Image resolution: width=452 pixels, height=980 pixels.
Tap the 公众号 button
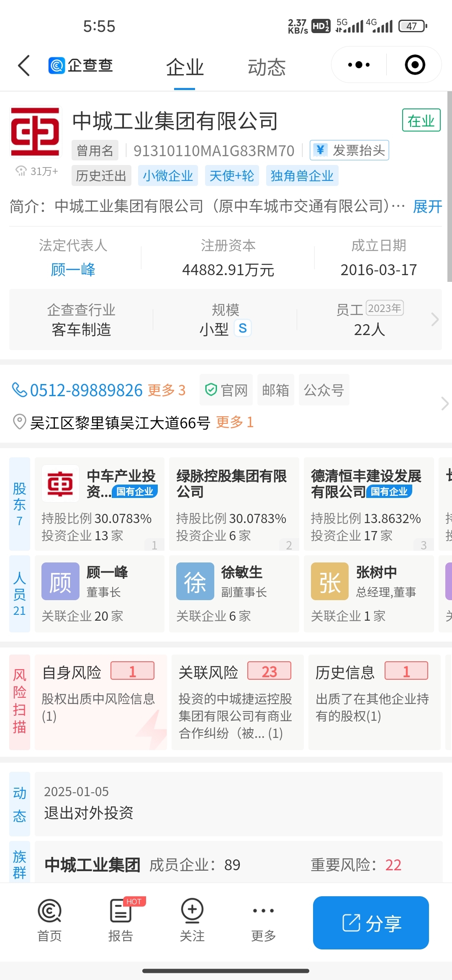pyautogui.click(x=324, y=390)
